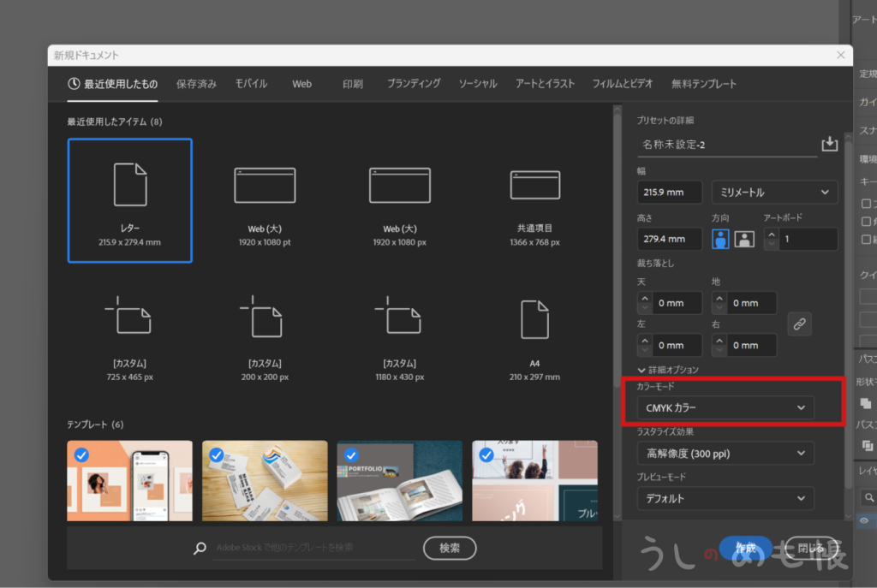Image resolution: width=877 pixels, height=588 pixels.
Task: Open the 無料テンプレート tab
Action: point(704,84)
